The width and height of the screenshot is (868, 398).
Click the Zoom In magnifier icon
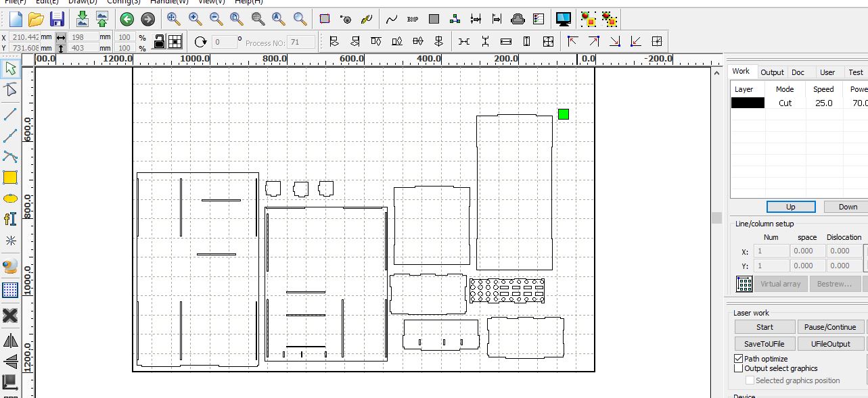(195, 19)
